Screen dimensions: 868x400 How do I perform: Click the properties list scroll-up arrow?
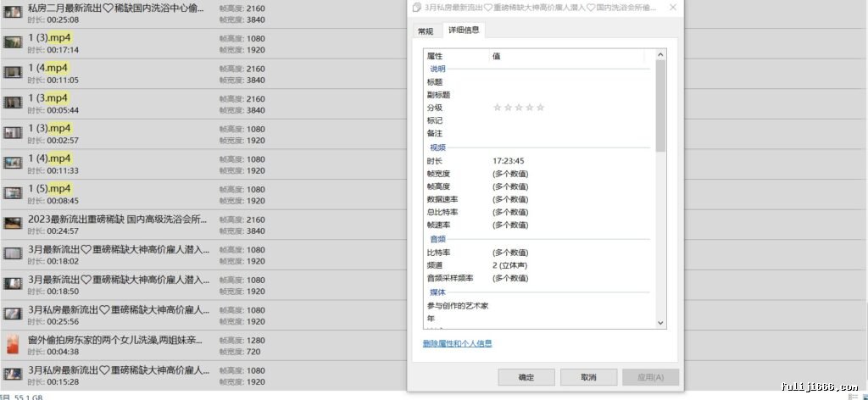(x=659, y=55)
